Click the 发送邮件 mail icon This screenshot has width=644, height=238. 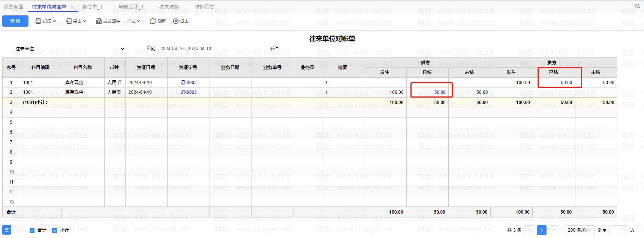coord(99,21)
